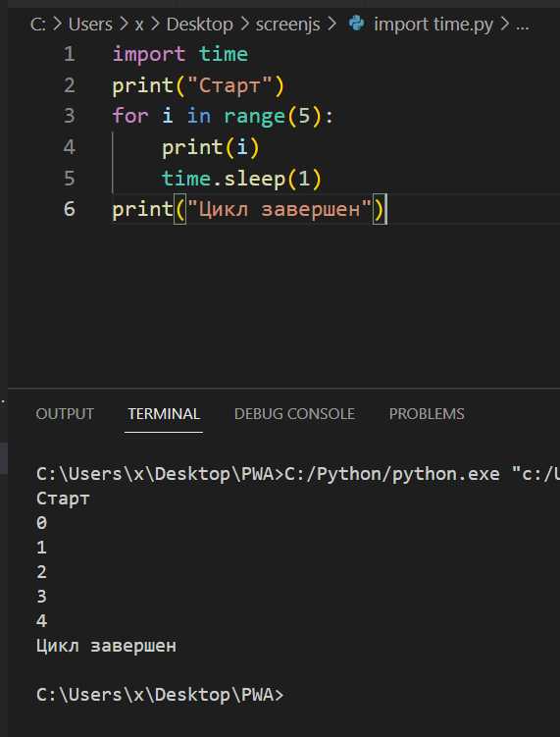
Task: Click the 'Старт' string in line 2
Action: (230, 86)
